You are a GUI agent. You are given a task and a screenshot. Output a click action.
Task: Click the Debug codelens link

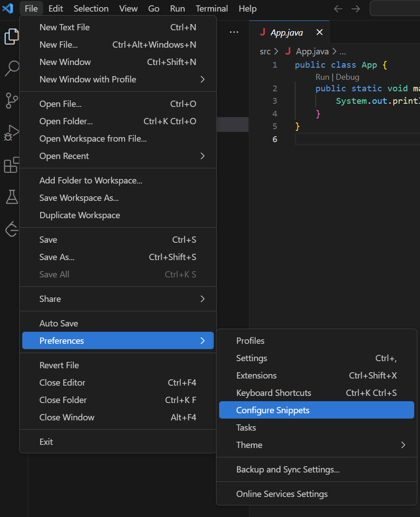pyautogui.click(x=347, y=77)
